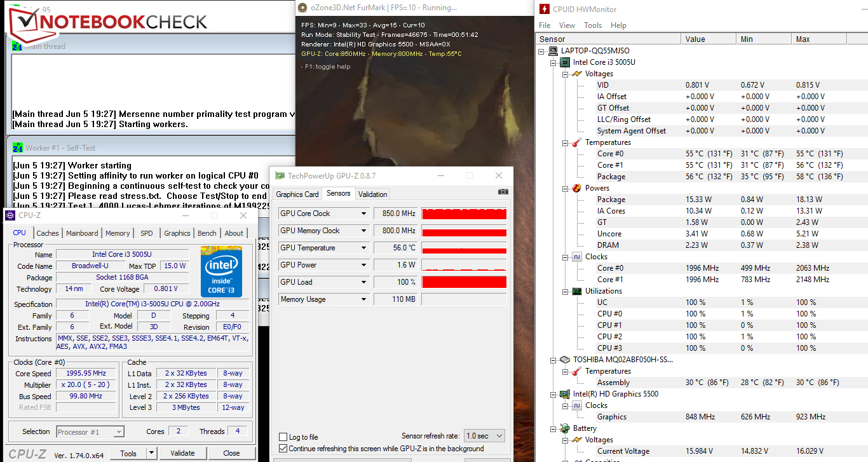Uncheck Continue refreshing while GPU-Z is in background
The width and height of the screenshot is (868, 462).
(x=283, y=449)
